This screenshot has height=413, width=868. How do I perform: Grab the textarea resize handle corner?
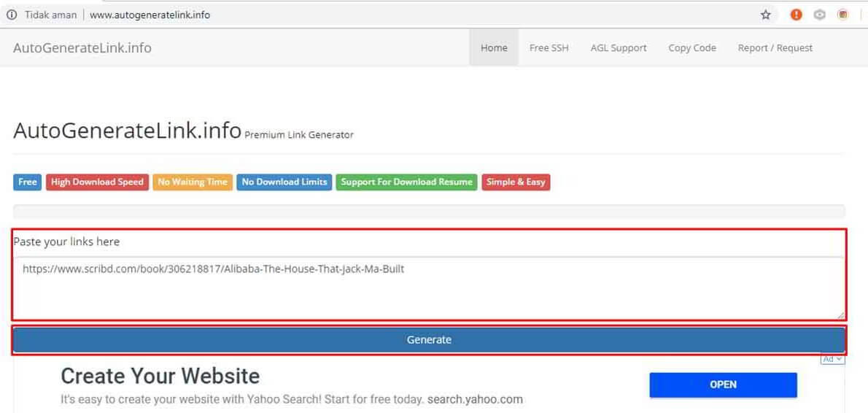coord(840,315)
